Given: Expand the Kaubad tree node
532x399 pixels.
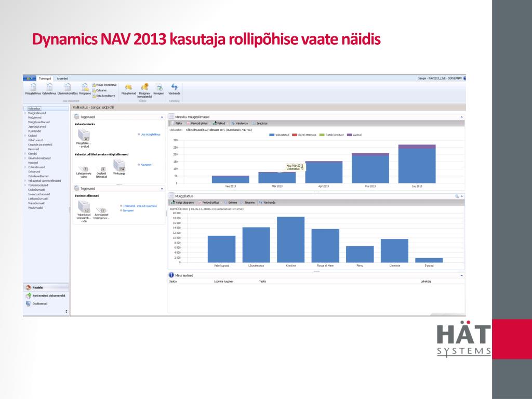Looking at the screenshot, I should point(25,136).
